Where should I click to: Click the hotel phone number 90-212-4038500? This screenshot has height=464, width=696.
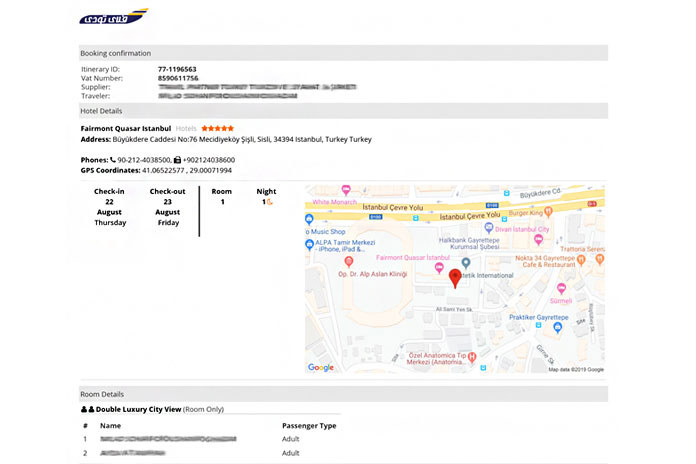[143, 160]
